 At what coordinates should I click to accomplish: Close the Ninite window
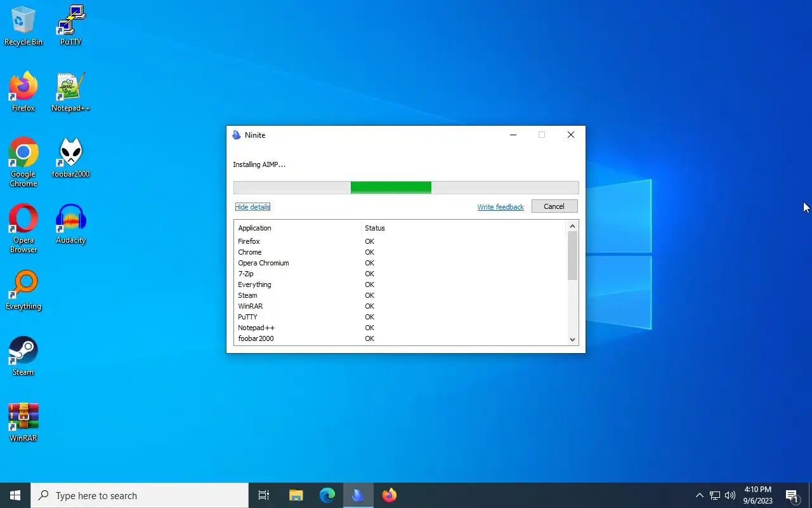pos(571,135)
